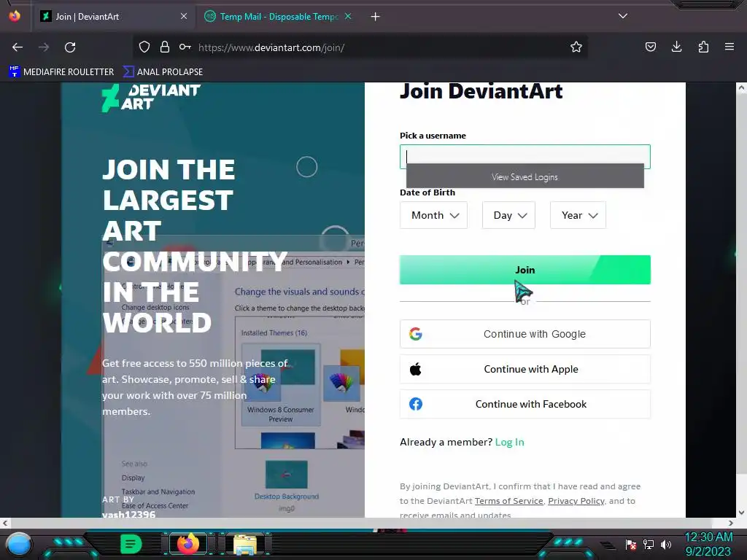This screenshot has width=747, height=560.
Task: Bookmark this page with the star icon
Action: coord(576,47)
